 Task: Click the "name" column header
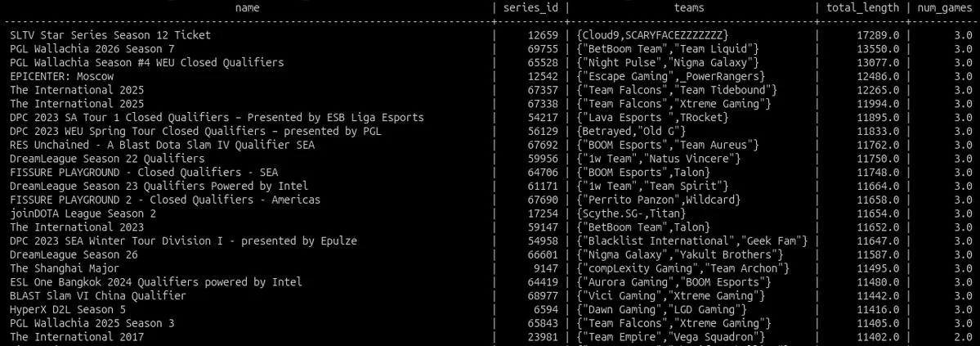pyautogui.click(x=247, y=7)
